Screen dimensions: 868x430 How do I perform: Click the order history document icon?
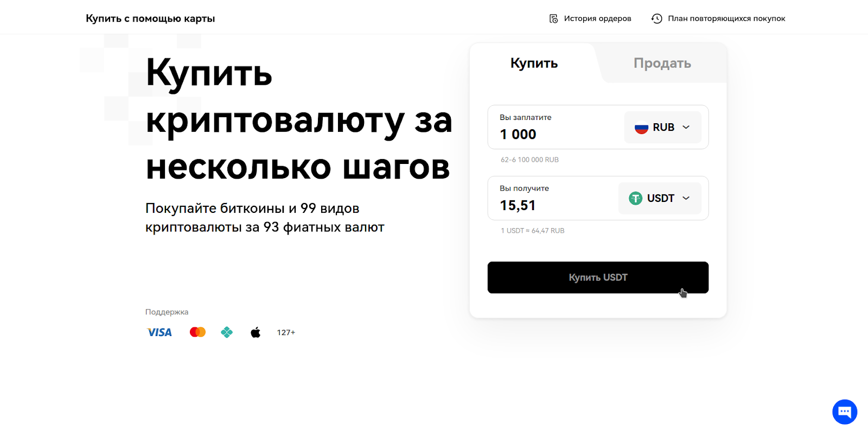click(x=553, y=18)
